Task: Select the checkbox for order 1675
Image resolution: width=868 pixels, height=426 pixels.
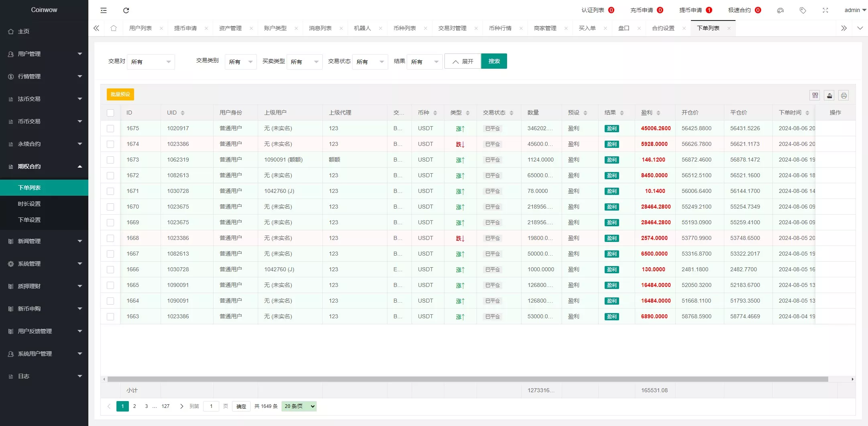Action: [110, 129]
